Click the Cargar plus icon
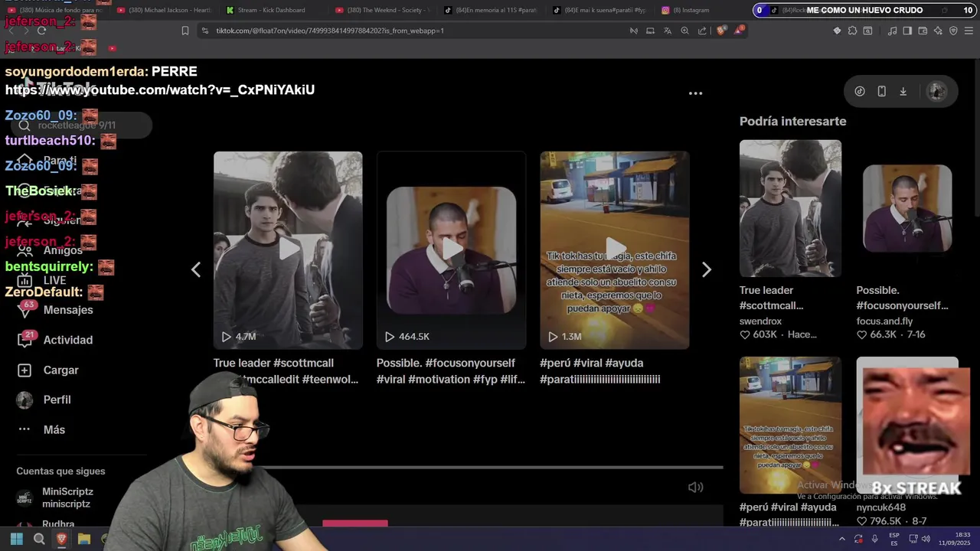 (24, 370)
